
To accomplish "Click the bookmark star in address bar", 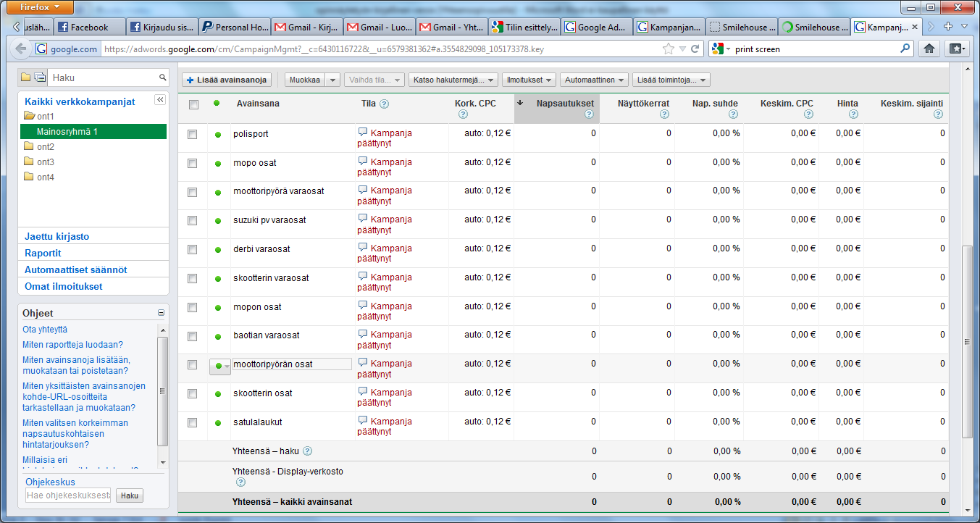I will (669, 49).
